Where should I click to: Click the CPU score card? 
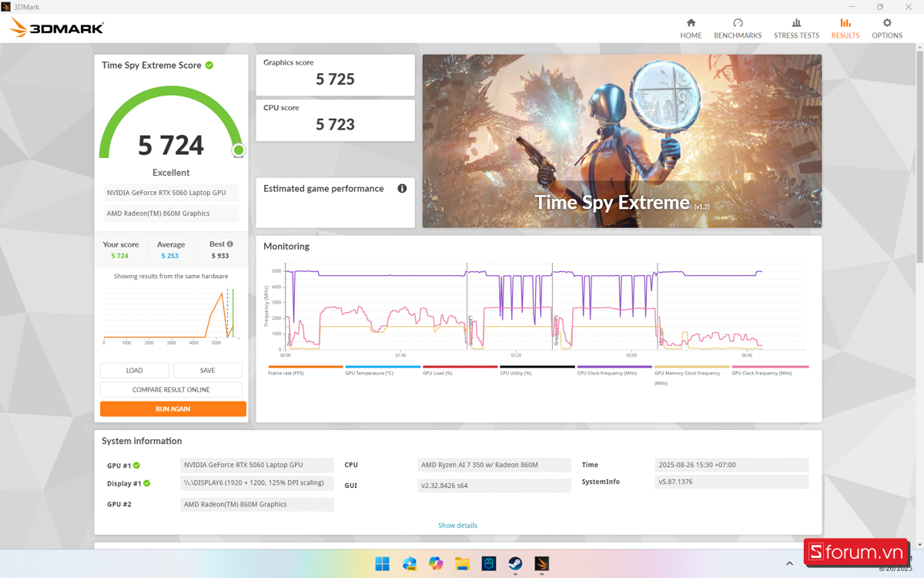point(335,120)
